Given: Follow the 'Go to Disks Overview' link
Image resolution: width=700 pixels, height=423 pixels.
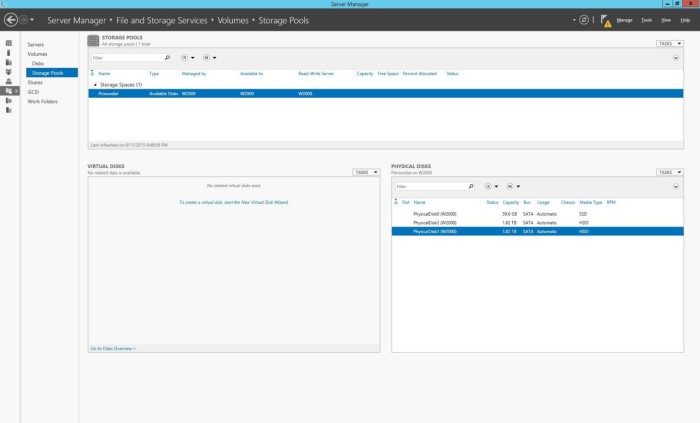Looking at the screenshot, I should [x=113, y=348].
